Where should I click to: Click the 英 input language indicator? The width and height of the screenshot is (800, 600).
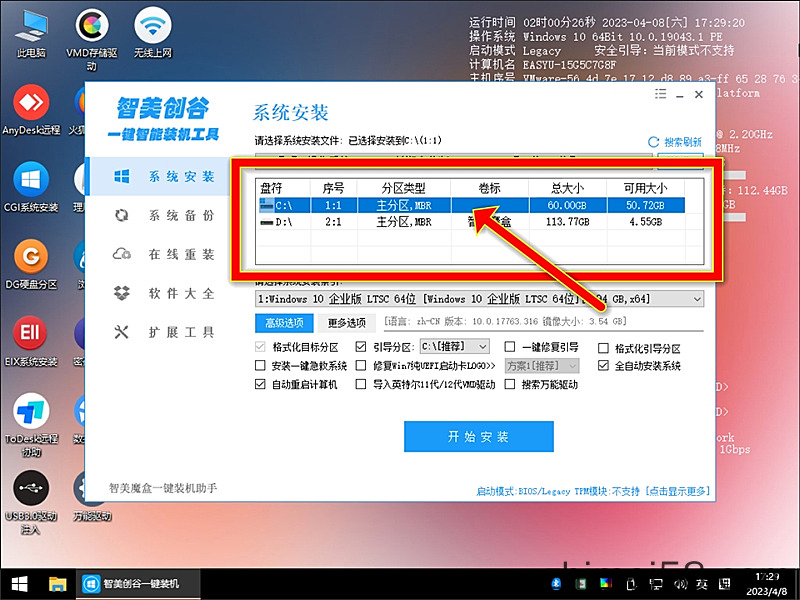[x=702, y=584]
